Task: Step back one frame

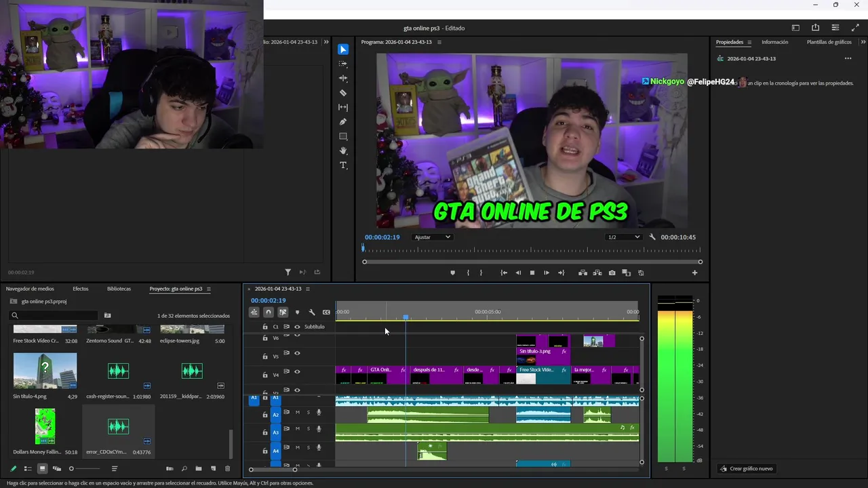Action: 518,272
